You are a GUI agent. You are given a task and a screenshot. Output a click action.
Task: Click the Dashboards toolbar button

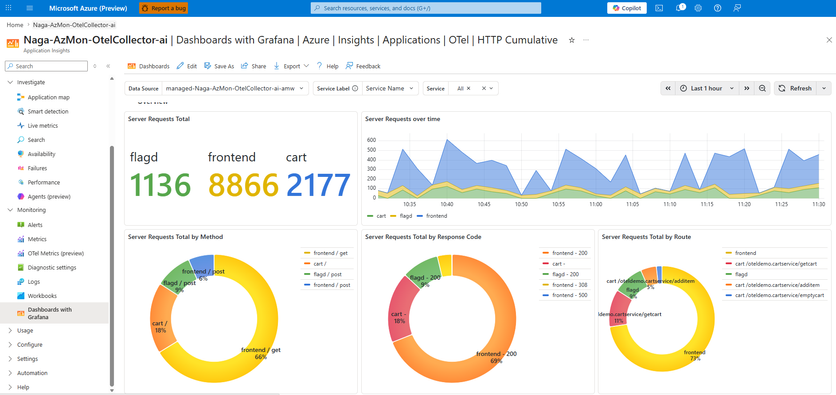click(148, 66)
